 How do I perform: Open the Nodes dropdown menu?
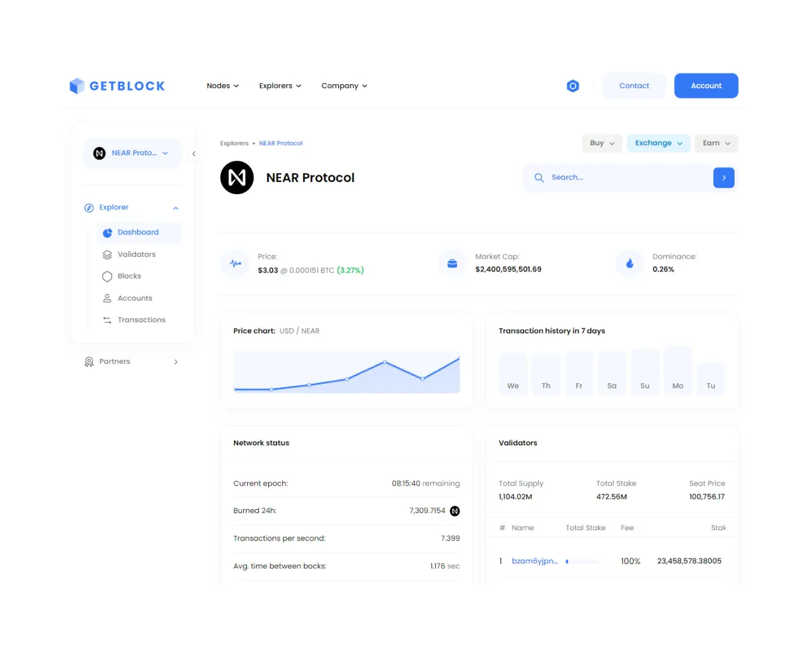[x=223, y=86]
